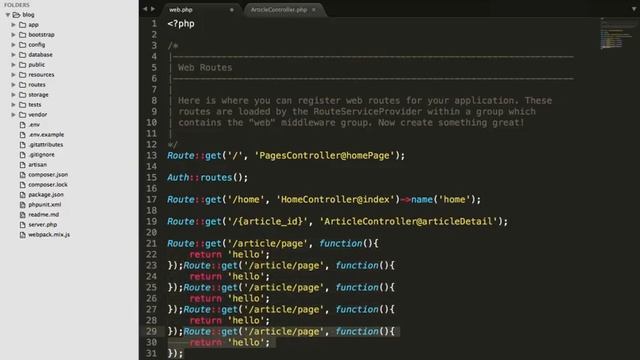Click the composer.json file icon

pyautogui.click(x=23, y=175)
